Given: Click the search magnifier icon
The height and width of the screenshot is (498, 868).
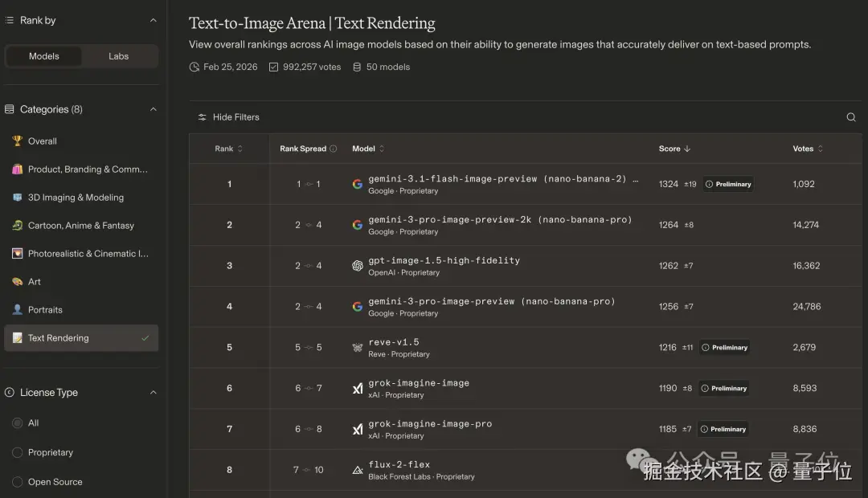Looking at the screenshot, I should 851,117.
